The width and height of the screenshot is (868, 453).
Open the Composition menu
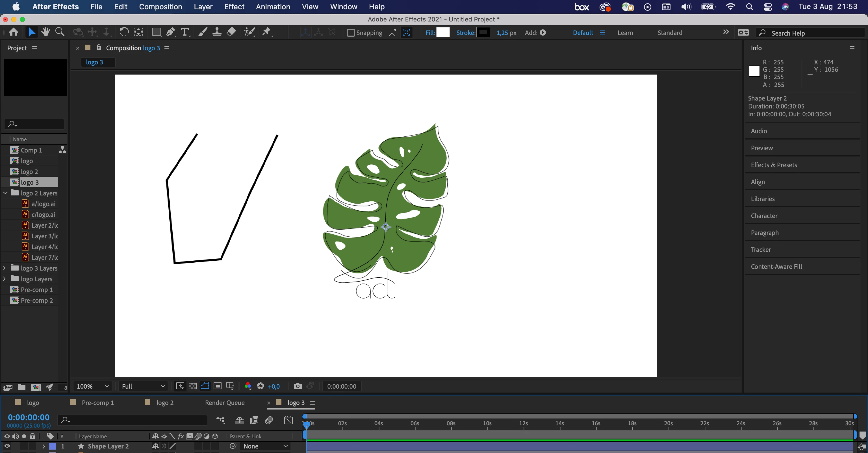(x=160, y=7)
